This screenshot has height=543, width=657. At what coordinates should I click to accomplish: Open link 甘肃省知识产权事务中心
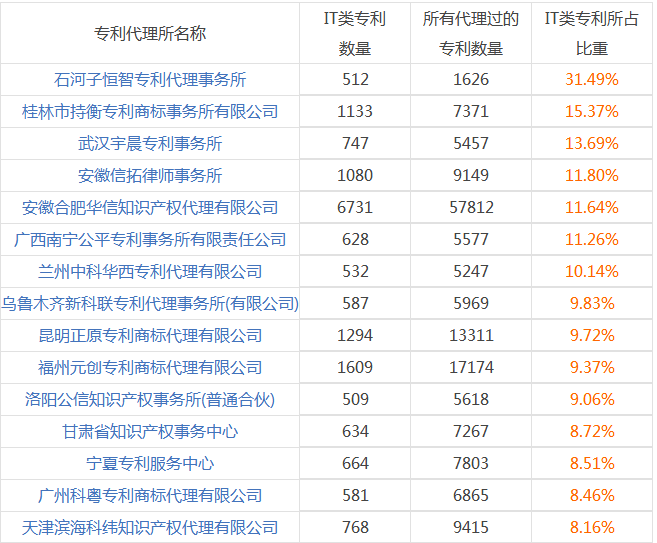pyautogui.click(x=150, y=432)
